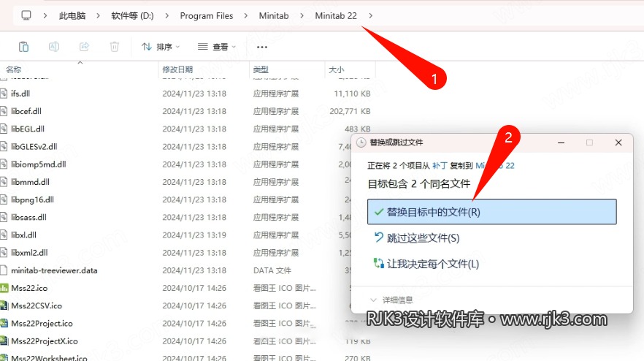Image resolution: width=644 pixels, height=361 pixels.
Task: Expand the chevron before 此电脑
Action: tap(45, 15)
